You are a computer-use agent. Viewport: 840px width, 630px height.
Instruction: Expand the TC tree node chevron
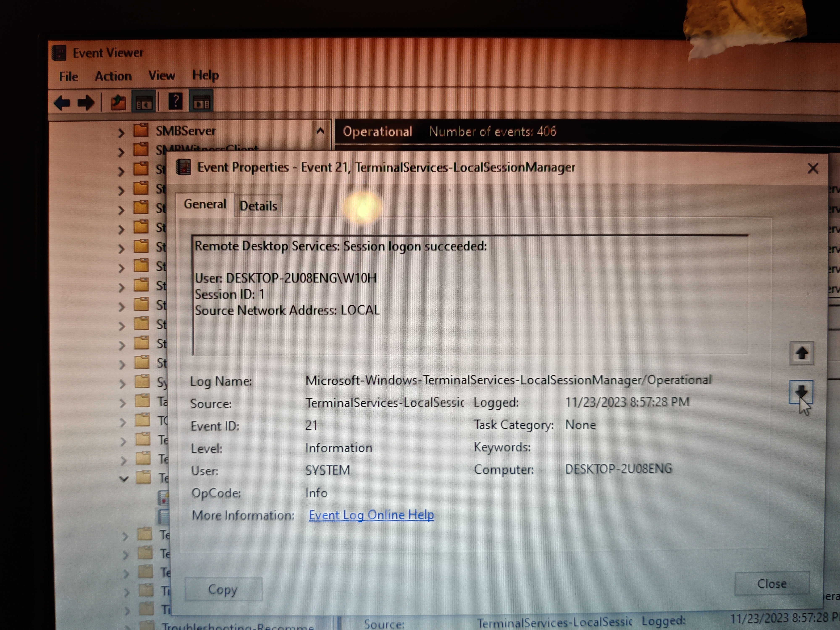[x=123, y=422]
